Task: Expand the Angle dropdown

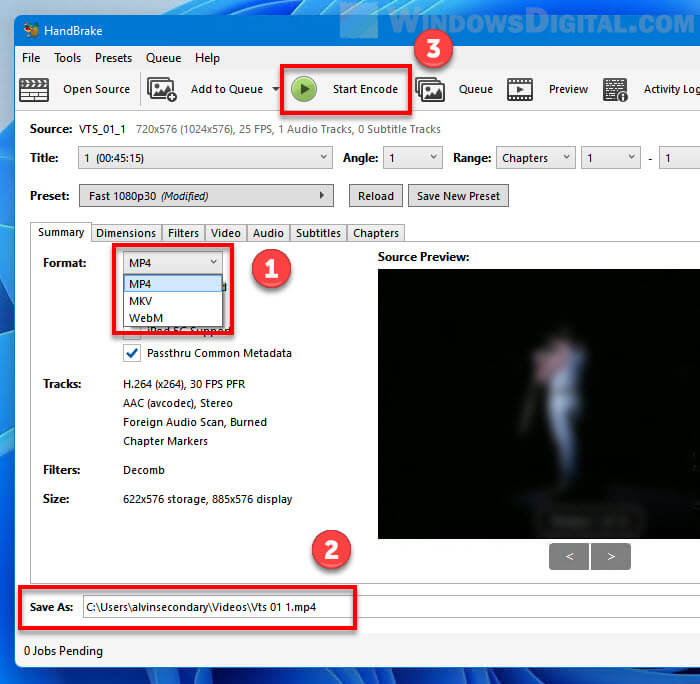Action: click(x=412, y=158)
